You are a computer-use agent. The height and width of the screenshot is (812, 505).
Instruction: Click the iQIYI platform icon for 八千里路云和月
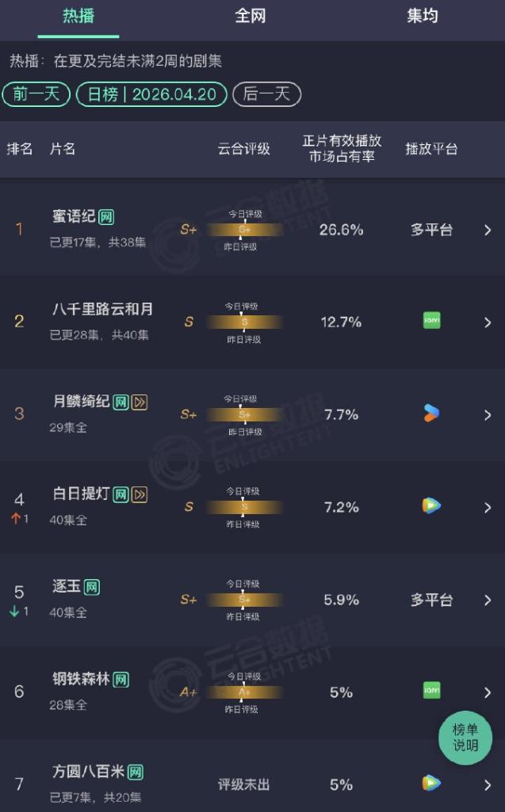tap(431, 321)
